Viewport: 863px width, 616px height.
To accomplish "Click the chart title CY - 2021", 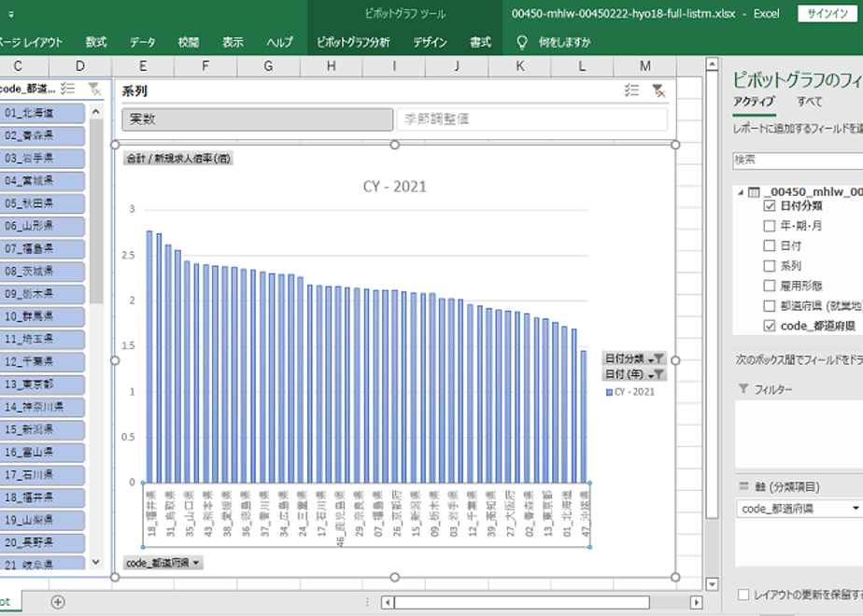I will (395, 187).
